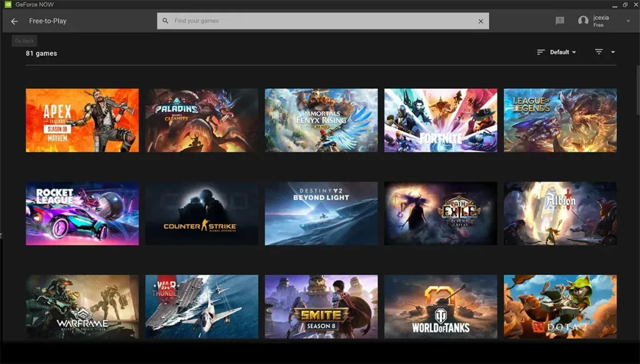
Task: Click the user profile avatar icon
Action: 583,21
